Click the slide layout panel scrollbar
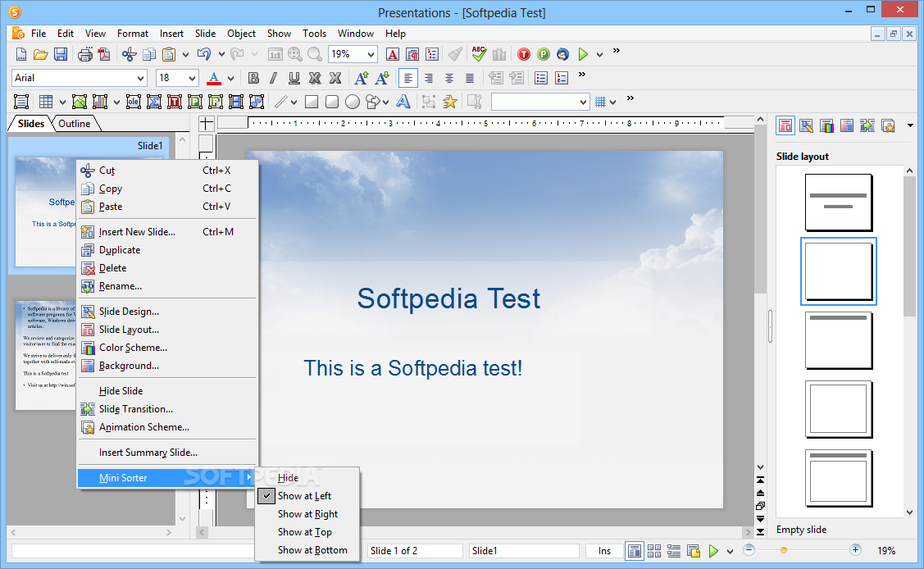This screenshot has width=924, height=569. pyautogui.click(x=909, y=246)
